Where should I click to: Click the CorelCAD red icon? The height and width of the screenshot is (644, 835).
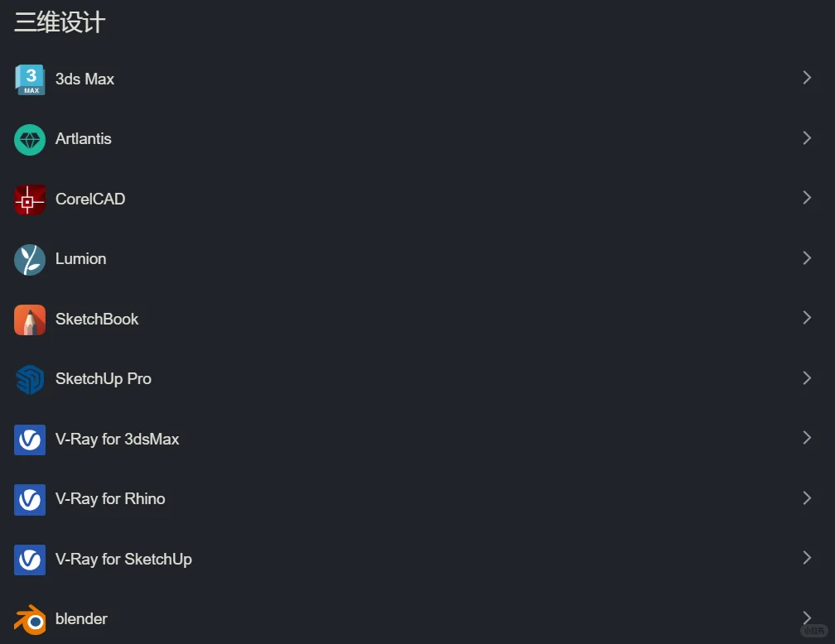[x=30, y=199]
